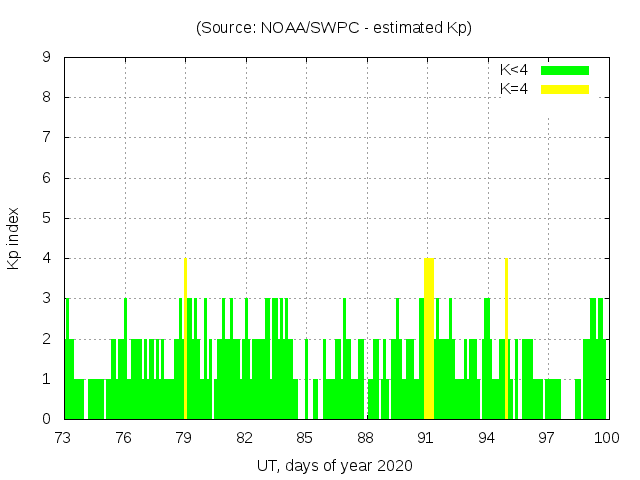Click y-axis tick label 0

coord(46,419)
